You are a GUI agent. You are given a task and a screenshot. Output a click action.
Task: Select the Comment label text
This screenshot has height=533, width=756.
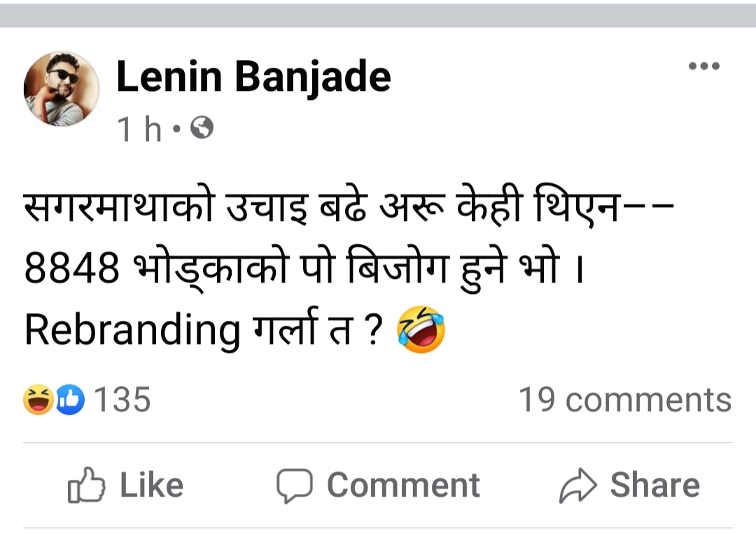403,485
